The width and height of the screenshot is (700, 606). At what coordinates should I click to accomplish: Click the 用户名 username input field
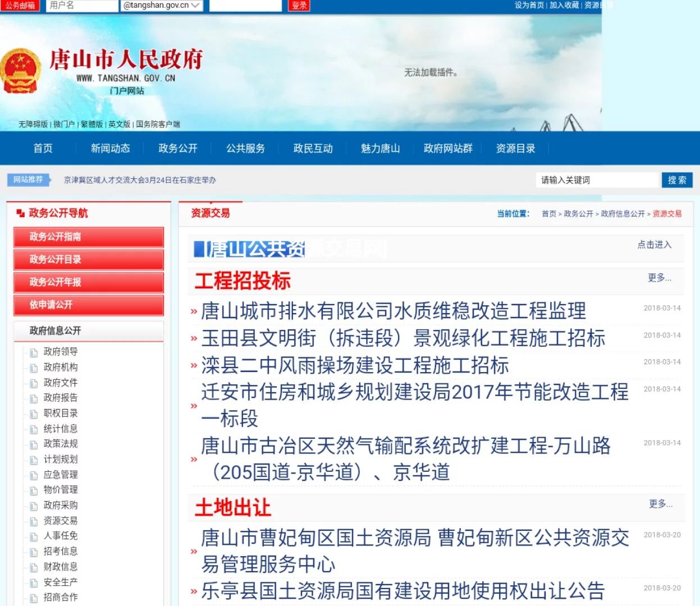pos(81,6)
